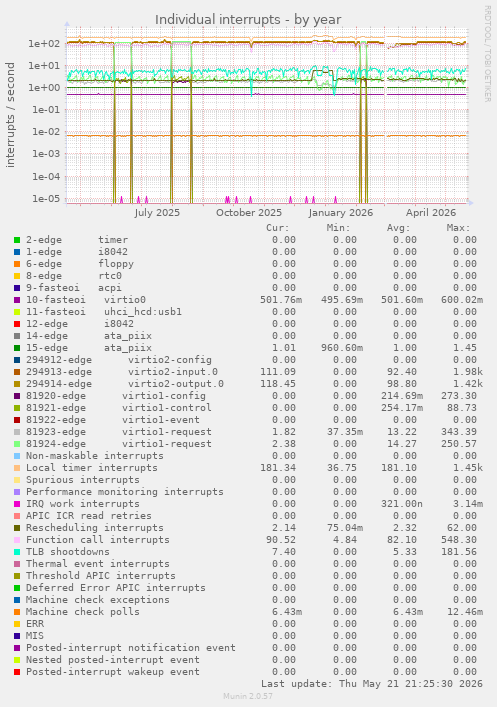Click the purple 10-fasteoi virtio0 legend swatch
Image resolution: width=497 pixels, height=707 pixels.
[x=17, y=300]
